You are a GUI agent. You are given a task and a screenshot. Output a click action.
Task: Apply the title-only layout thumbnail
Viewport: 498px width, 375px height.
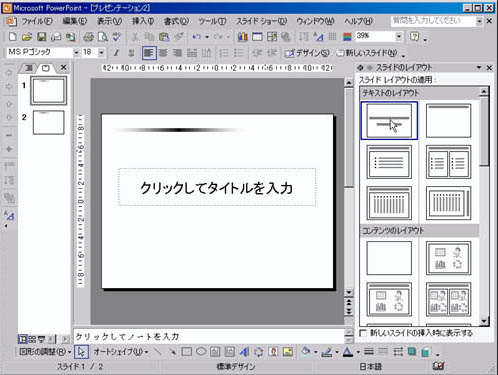click(448, 121)
